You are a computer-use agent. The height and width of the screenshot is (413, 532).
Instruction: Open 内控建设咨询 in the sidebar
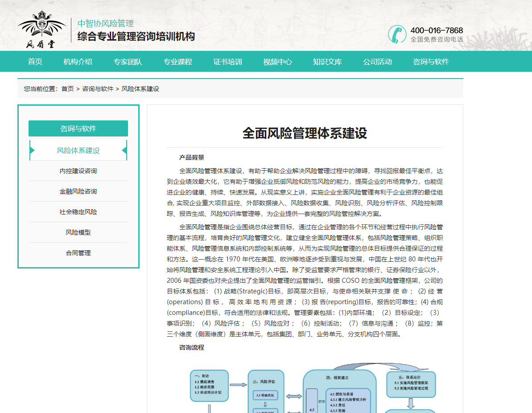point(78,171)
